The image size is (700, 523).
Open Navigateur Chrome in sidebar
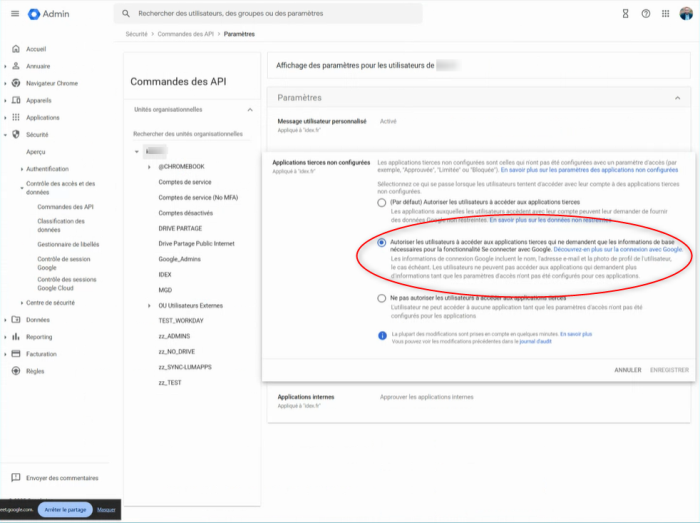52,83
